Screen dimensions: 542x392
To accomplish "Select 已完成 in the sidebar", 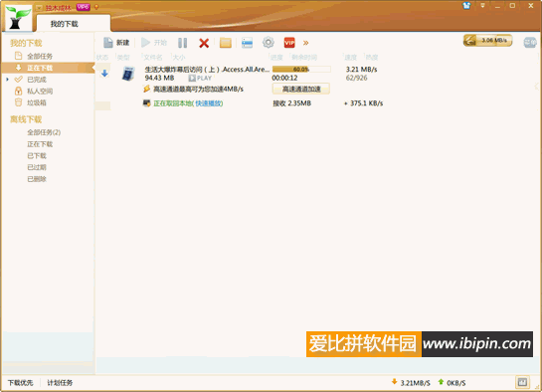I will 37,80.
